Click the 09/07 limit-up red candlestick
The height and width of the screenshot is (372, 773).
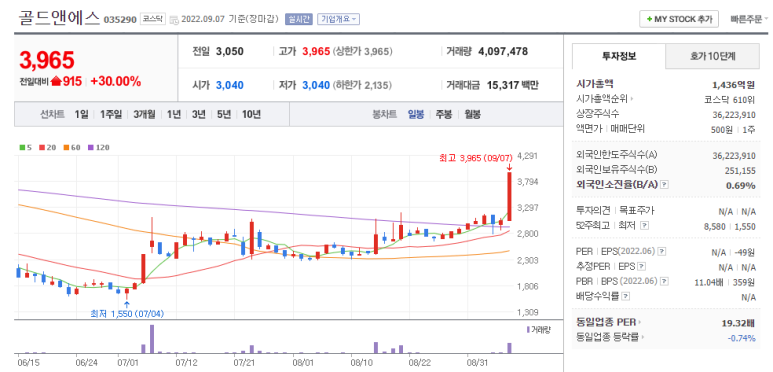[509, 196]
